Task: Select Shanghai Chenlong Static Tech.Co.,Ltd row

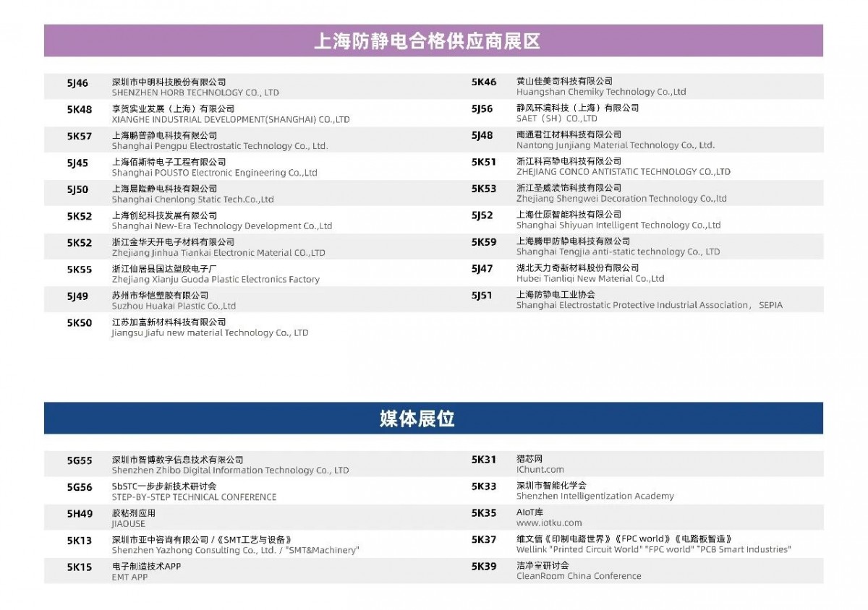Action: click(192, 199)
